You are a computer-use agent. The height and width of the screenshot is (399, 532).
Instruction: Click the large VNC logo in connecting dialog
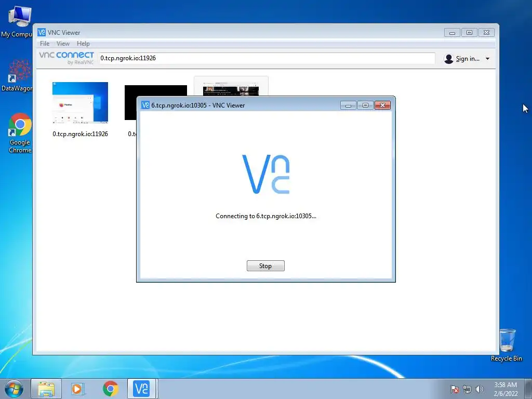265,174
